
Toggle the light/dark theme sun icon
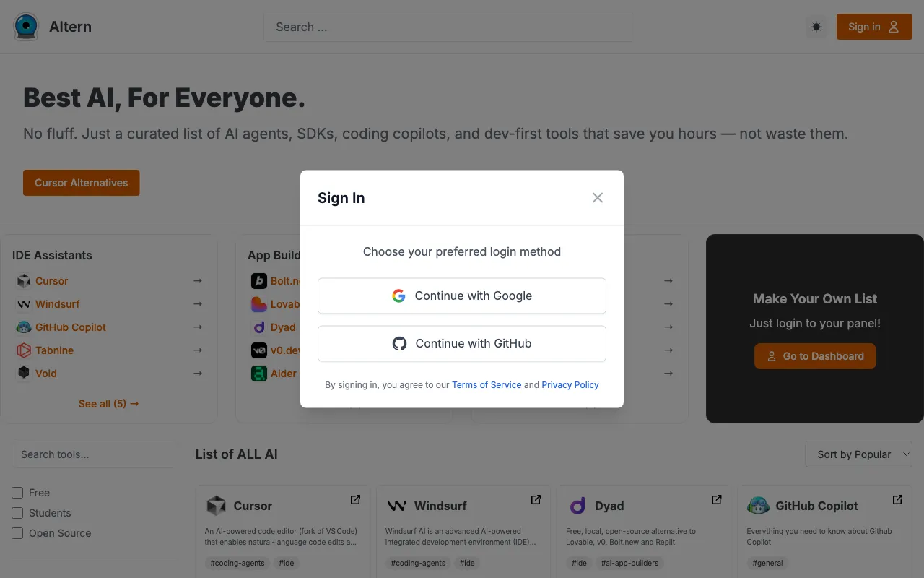click(x=816, y=27)
